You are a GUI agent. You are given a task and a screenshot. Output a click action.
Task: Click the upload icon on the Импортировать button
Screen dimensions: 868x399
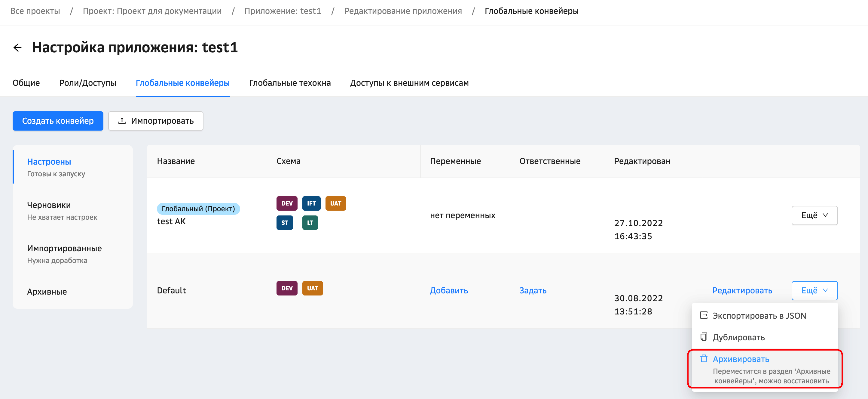click(x=122, y=121)
